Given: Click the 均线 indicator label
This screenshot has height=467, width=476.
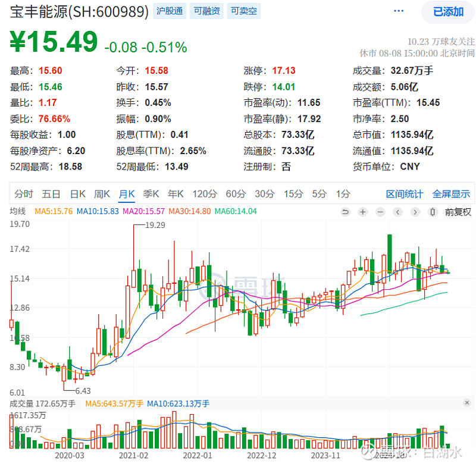Looking at the screenshot, I should click(18, 211).
